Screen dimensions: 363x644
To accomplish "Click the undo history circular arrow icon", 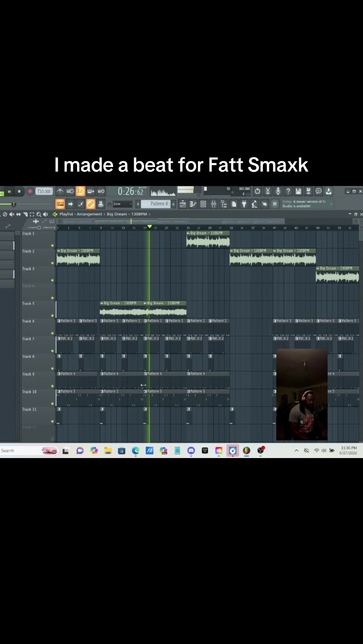I will pos(258,191).
